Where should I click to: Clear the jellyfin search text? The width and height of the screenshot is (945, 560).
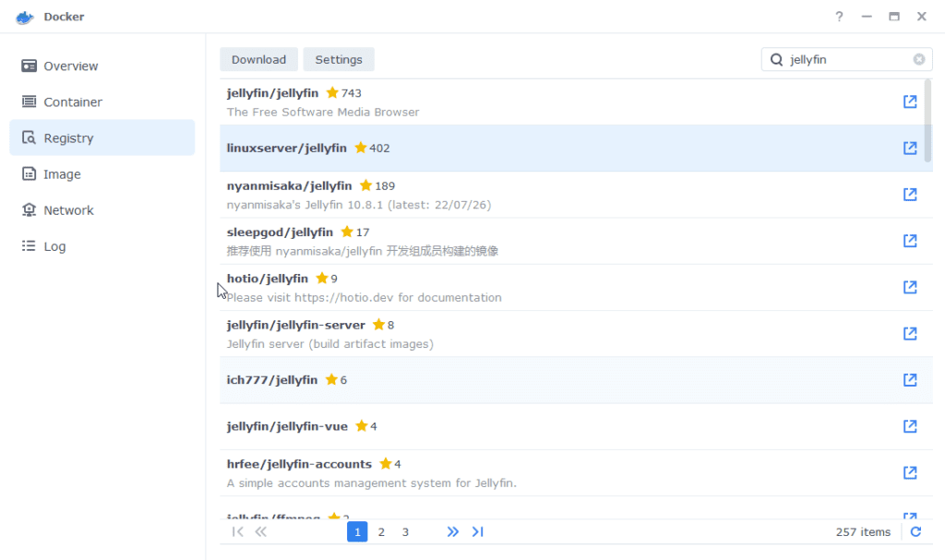(x=919, y=59)
